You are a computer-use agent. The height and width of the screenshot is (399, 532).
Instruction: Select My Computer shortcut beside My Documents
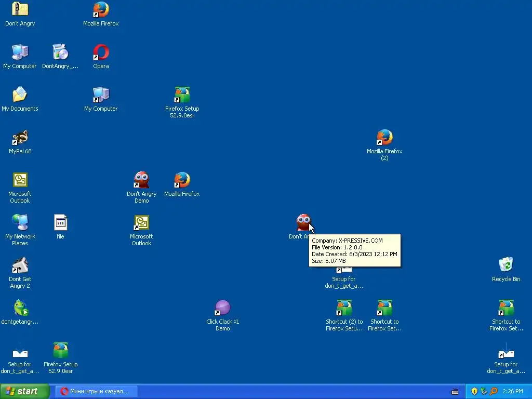coord(101,95)
